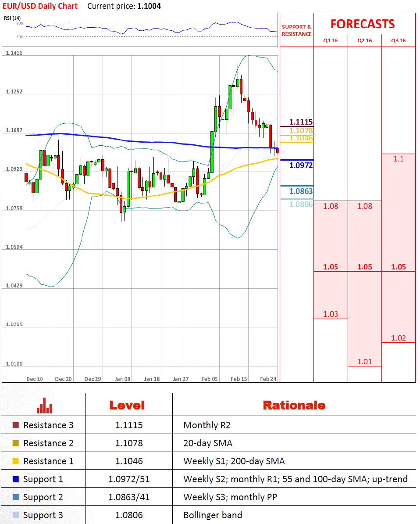Click the 'Dec 10' date axis label
Image resolution: width=420 pixels, height=524 pixels.
coord(35,379)
